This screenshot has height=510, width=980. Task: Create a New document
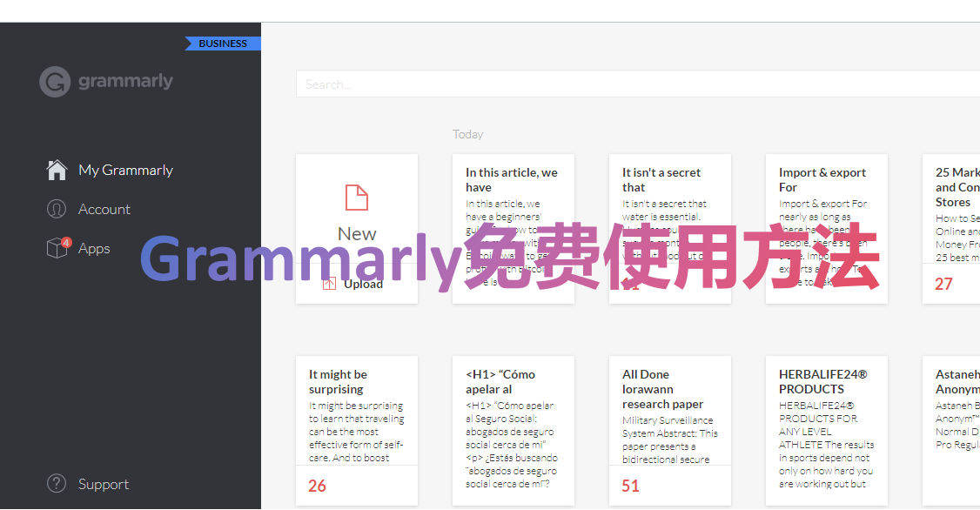[x=357, y=214]
